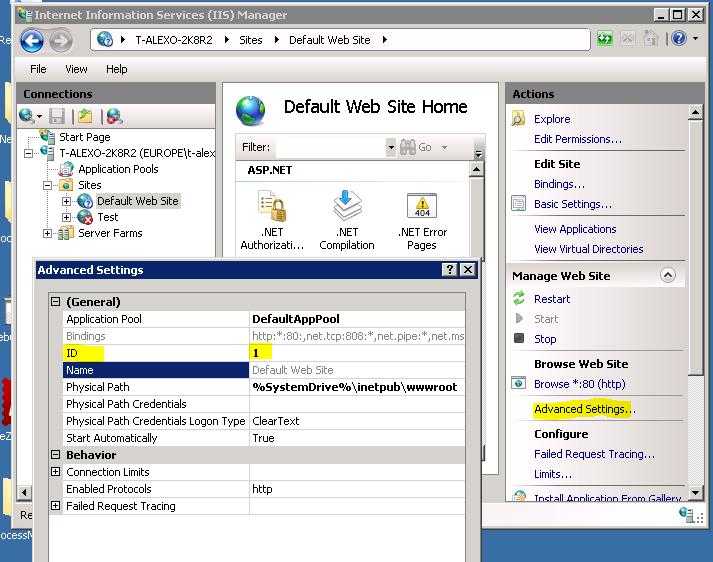Click the Back navigation arrow button
Screen dimensions: 713x562
(x=32, y=41)
